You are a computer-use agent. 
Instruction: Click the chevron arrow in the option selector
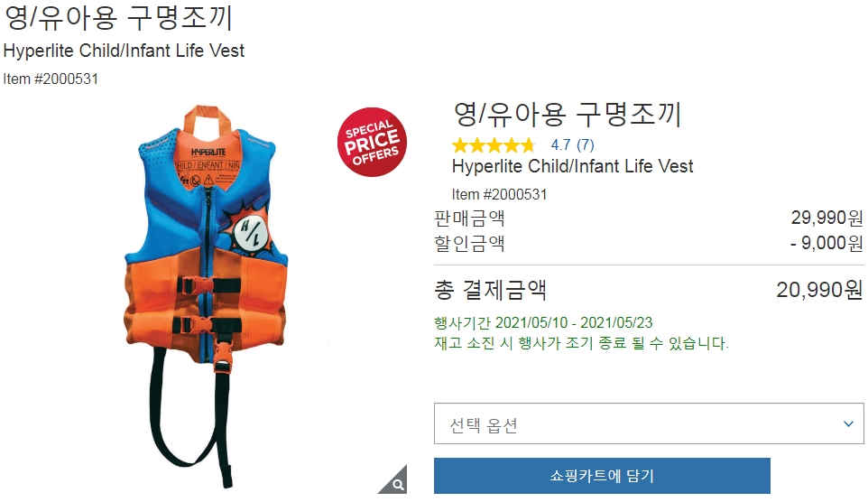click(848, 423)
